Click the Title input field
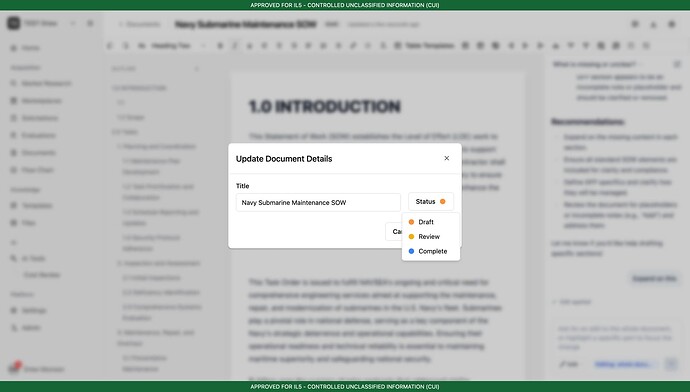Image resolution: width=690 pixels, height=392 pixels. pyautogui.click(x=318, y=202)
